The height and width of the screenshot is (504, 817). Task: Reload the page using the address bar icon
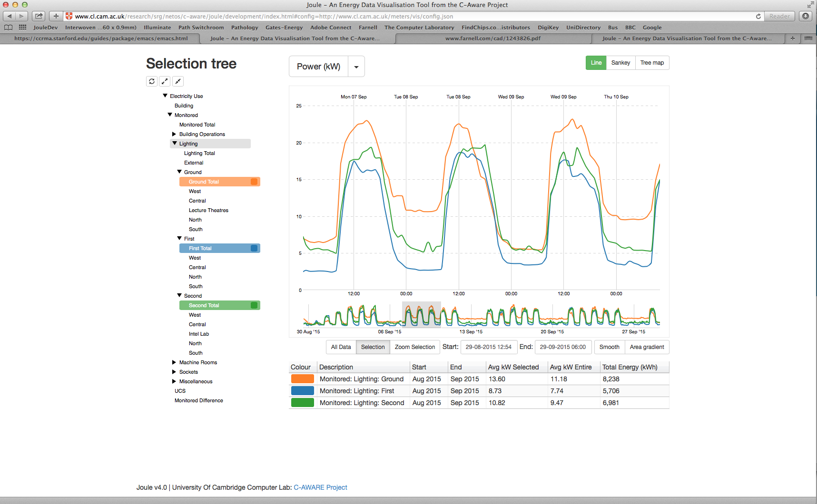758,16
